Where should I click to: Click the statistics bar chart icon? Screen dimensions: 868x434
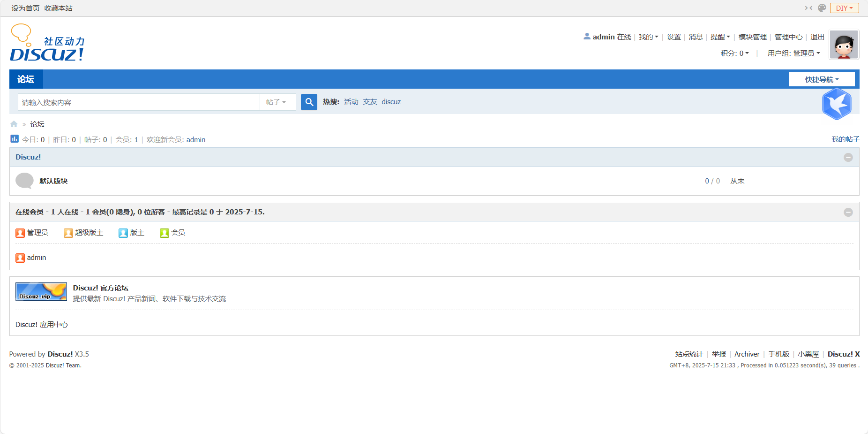tap(15, 139)
